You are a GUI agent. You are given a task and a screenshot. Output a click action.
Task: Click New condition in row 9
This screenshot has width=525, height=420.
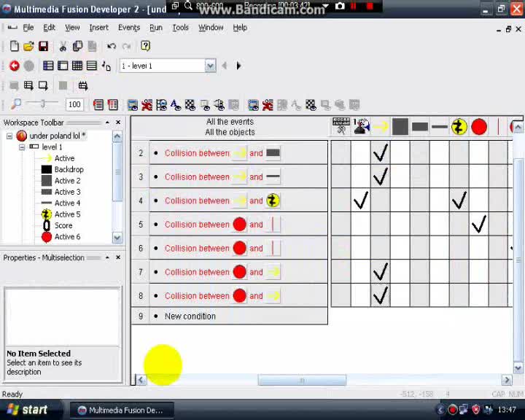click(x=190, y=316)
